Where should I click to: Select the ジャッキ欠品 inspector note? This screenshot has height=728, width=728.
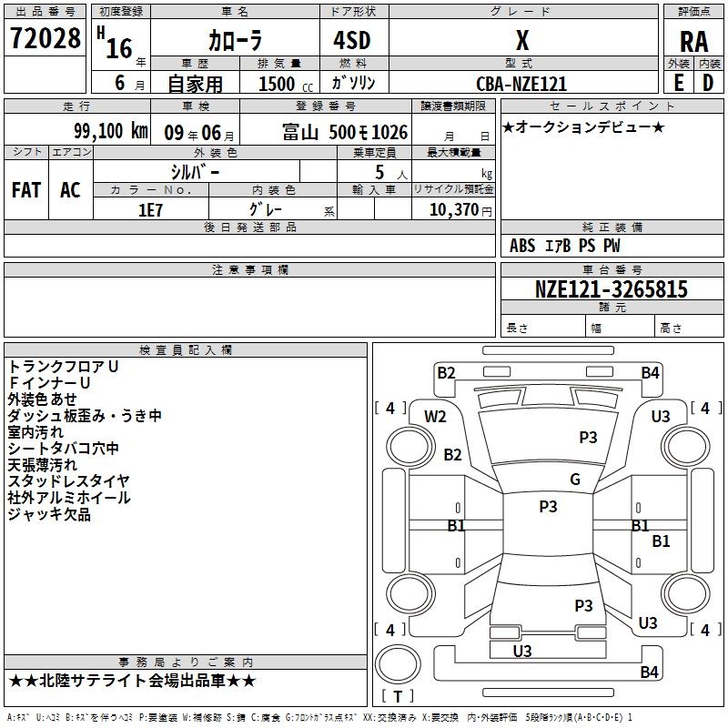click(49, 514)
